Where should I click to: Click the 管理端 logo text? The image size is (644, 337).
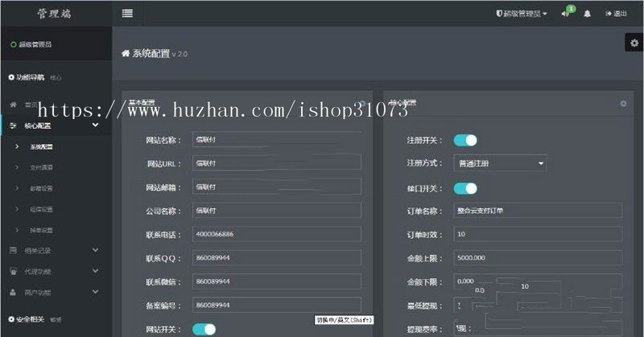(x=54, y=14)
